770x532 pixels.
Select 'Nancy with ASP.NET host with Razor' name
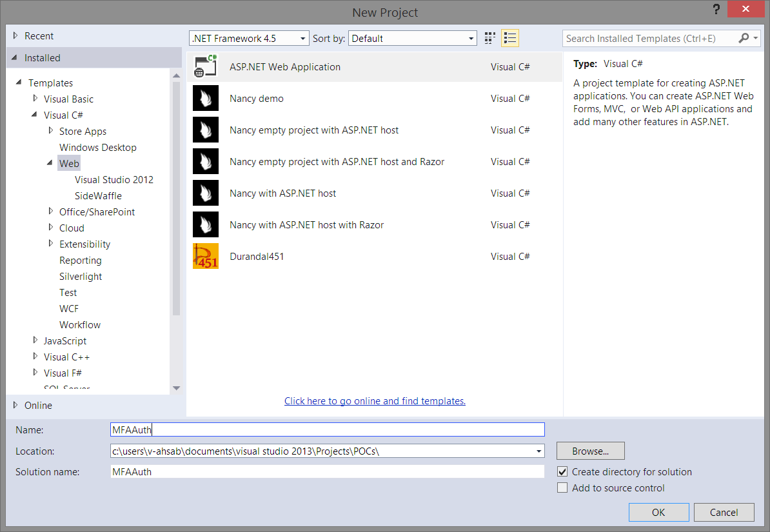(x=306, y=225)
